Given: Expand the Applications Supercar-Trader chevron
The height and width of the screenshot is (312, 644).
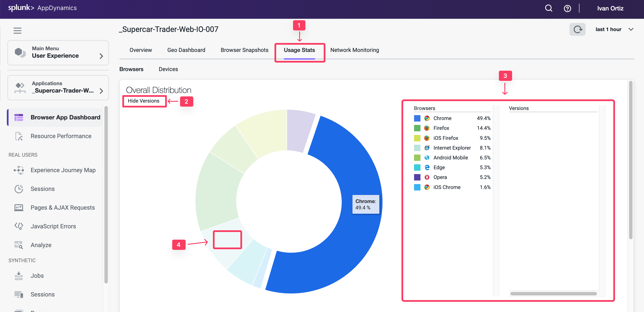Looking at the screenshot, I should click(x=101, y=91).
